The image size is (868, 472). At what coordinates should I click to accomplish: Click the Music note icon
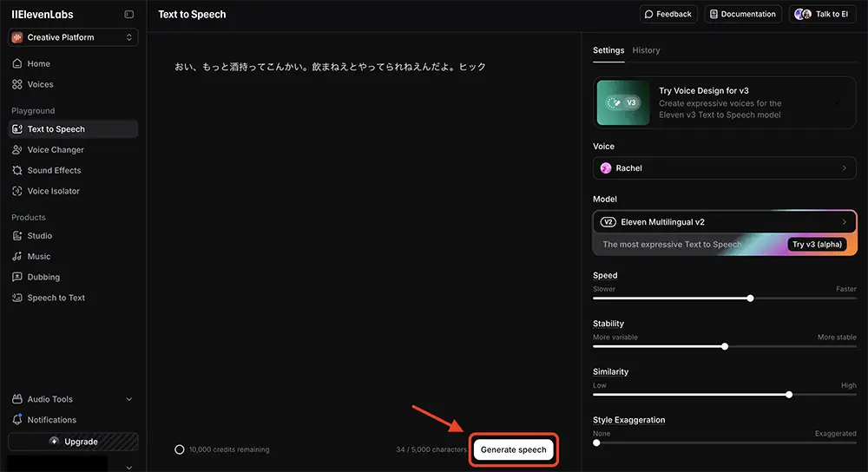click(17, 256)
